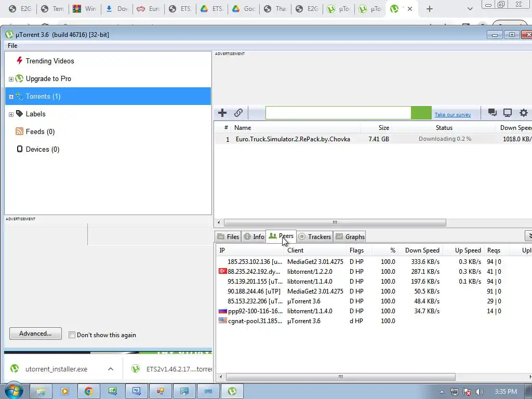Click inside the torrent search field
Image resolution: width=532 pixels, height=399 pixels.
tap(338, 113)
